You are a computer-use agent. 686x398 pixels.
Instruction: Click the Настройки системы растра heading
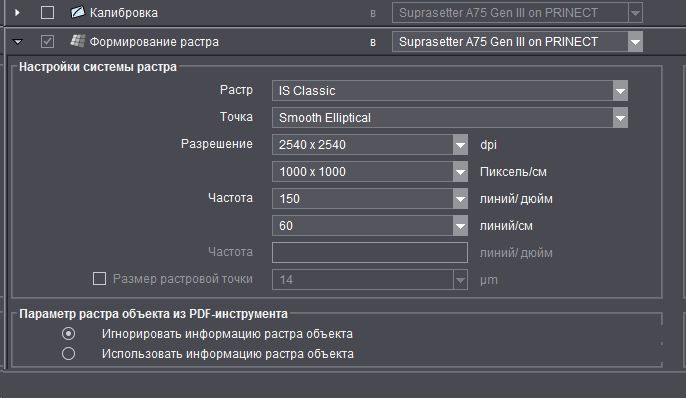tap(98, 67)
